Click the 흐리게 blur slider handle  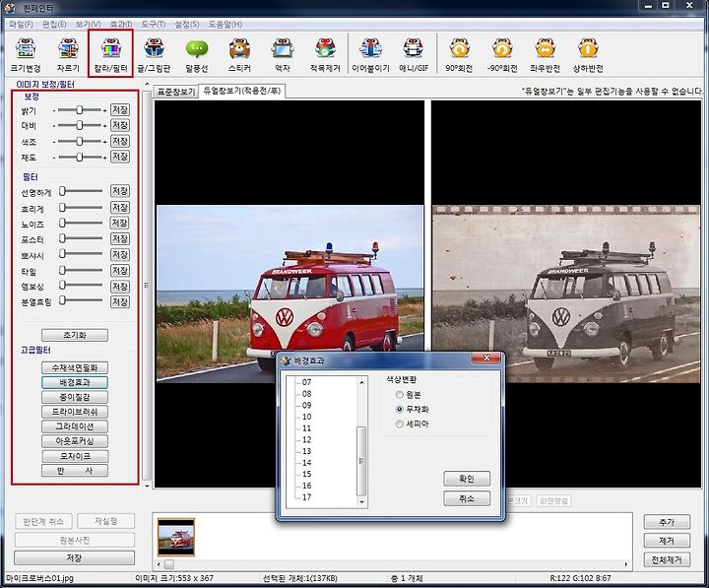(x=62, y=207)
